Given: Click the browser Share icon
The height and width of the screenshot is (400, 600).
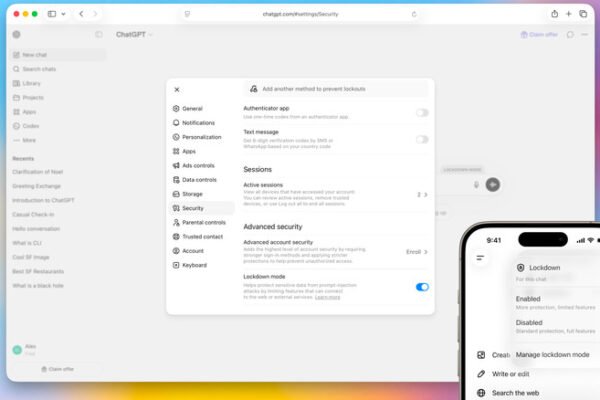Looking at the screenshot, I should tap(554, 14).
